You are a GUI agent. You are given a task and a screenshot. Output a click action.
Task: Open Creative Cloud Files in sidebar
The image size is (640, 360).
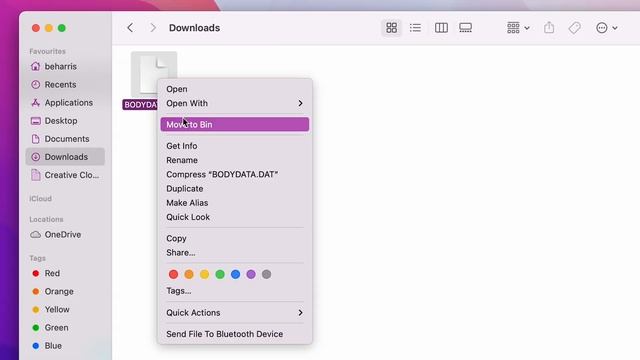(x=65, y=175)
